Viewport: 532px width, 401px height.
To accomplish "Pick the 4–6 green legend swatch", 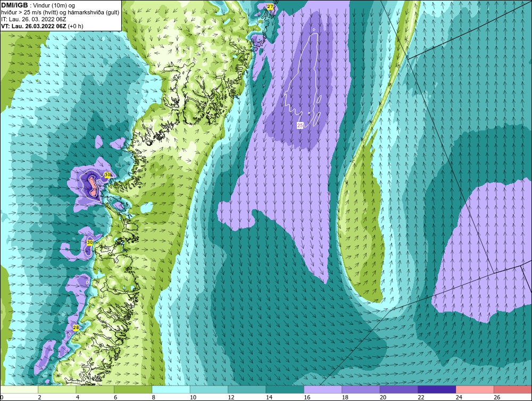I will pos(95,389).
